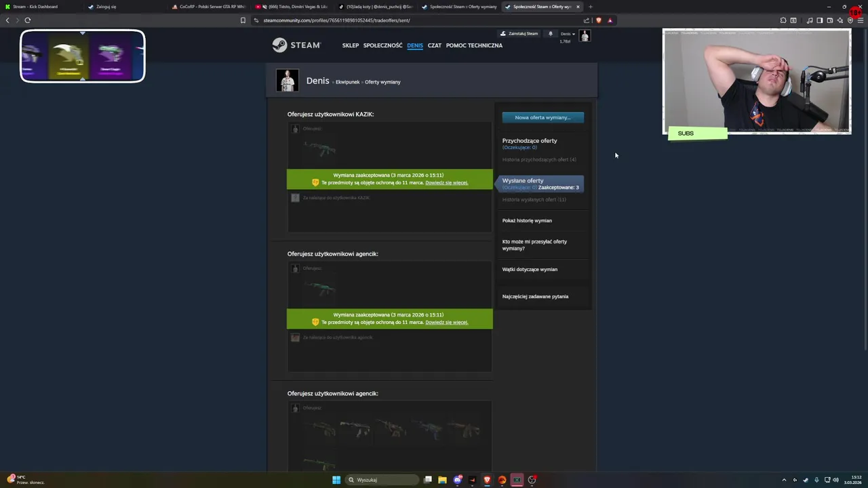Open the Brave Wallet icon

[x=829, y=20]
